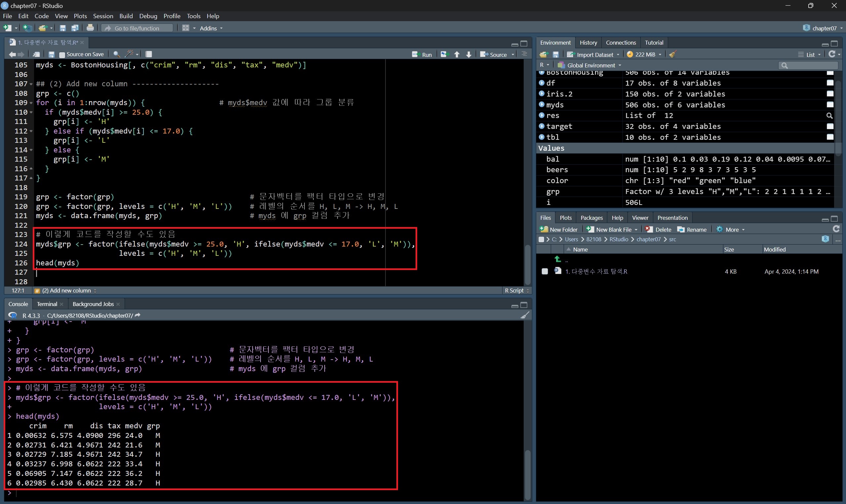Click the print icon in main toolbar
This screenshot has height=504, width=846.
click(x=90, y=28)
